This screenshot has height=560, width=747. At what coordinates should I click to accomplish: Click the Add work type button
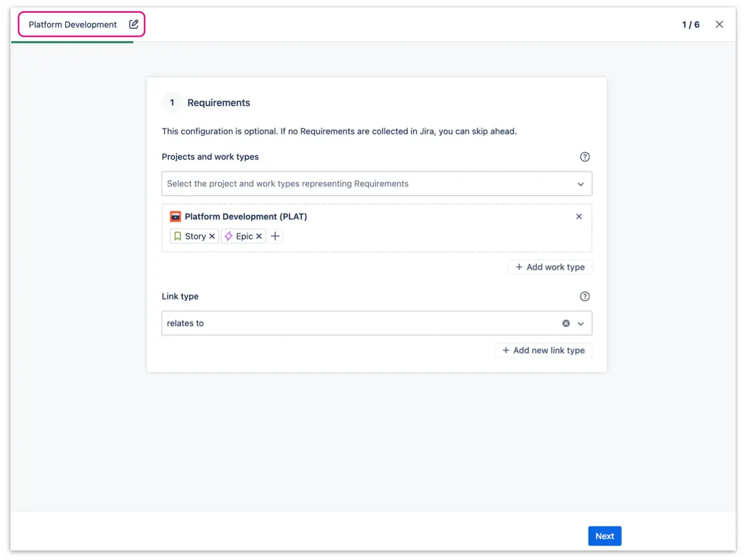[550, 267]
